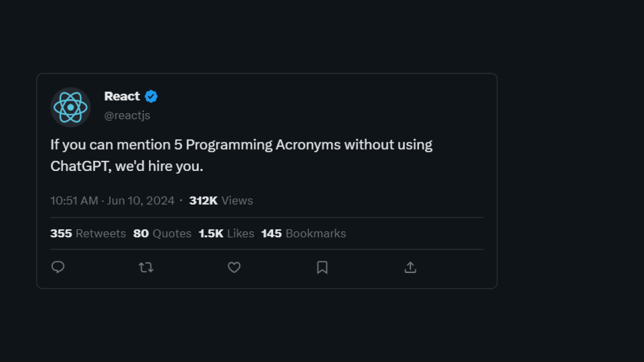Screen dimensions: 644x362
Task: Click the word ChatGPT in the tweet
Action: point(82,166)
